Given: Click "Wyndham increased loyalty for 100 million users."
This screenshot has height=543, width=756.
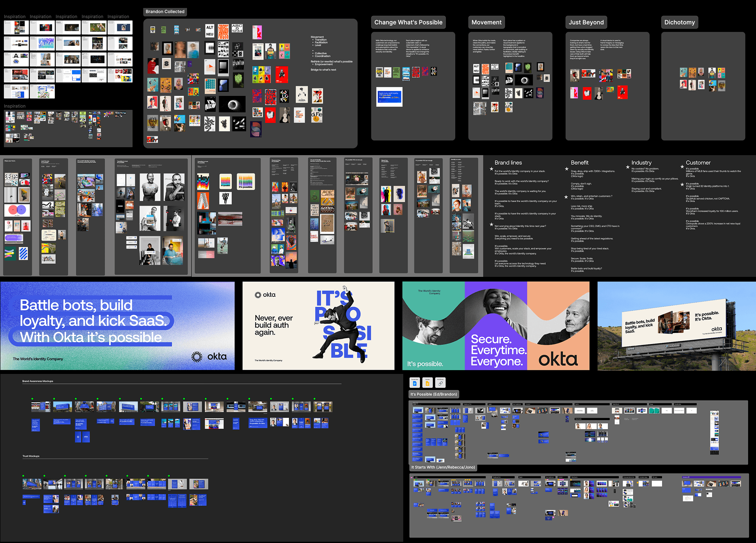Looking at the screenshot, I should (712, 211).
